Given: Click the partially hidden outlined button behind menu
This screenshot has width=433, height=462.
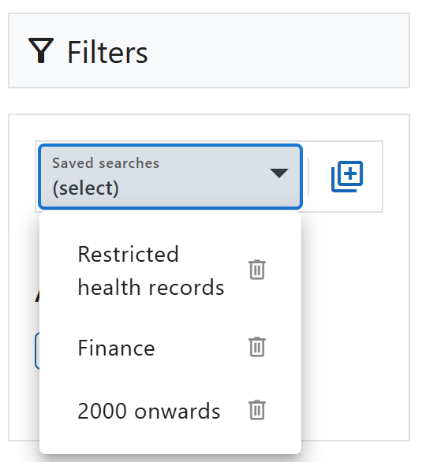Looking at the screenshot, I should click(37, 351).
